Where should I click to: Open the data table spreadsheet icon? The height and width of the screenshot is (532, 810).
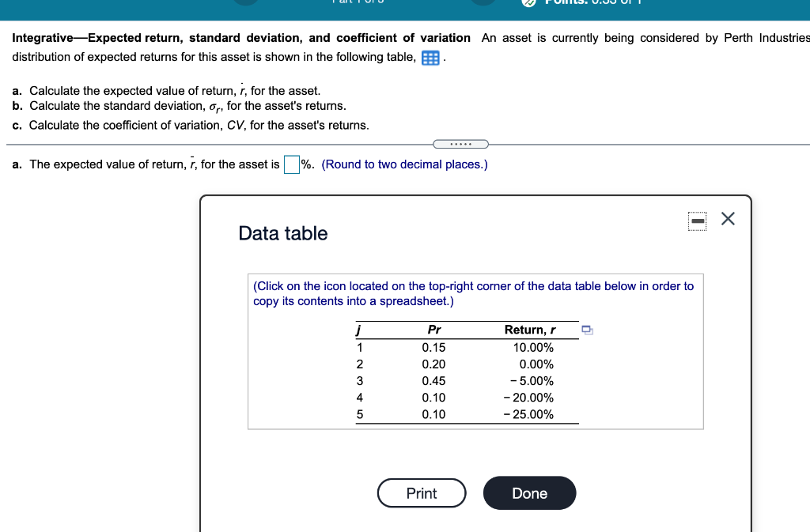(430, 57)
